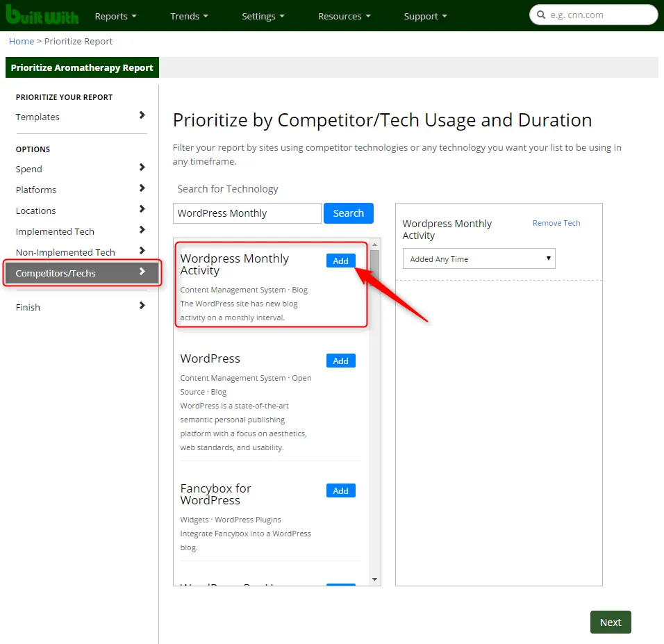The image size is (664, 644).
Task: Click the Home breadcrumb link
Action: point(22,41)
